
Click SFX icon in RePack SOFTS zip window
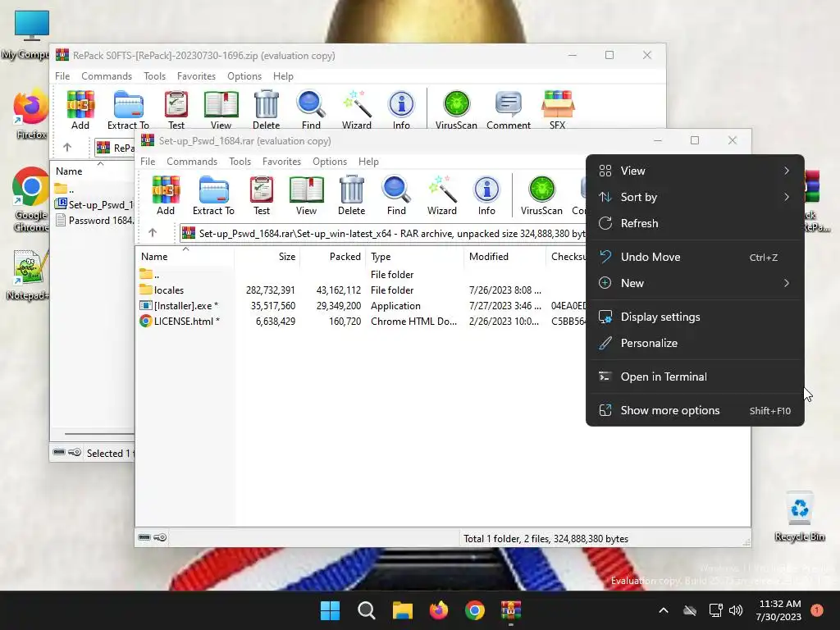tap(558, 110)
